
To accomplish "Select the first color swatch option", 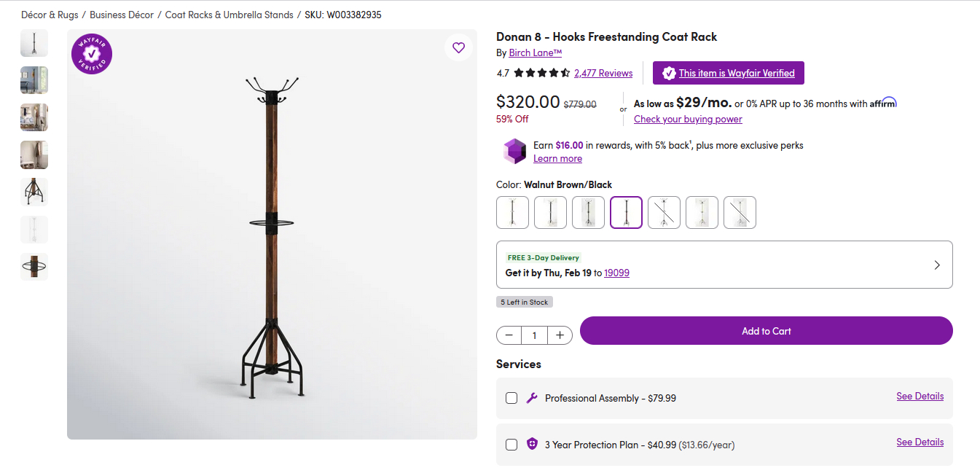I will [512, 213].
